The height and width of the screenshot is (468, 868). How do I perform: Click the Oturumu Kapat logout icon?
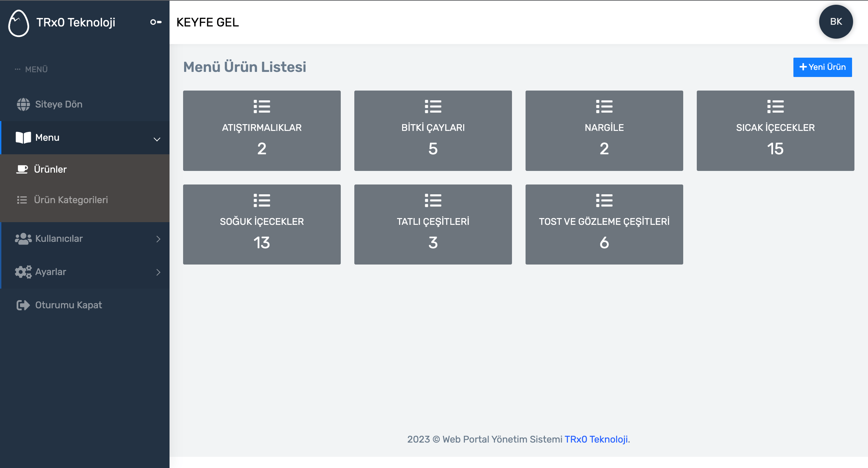23,305
